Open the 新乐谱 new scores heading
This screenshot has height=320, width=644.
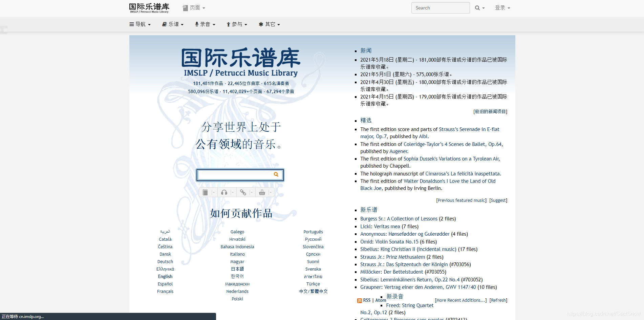[x=369, y=210]
